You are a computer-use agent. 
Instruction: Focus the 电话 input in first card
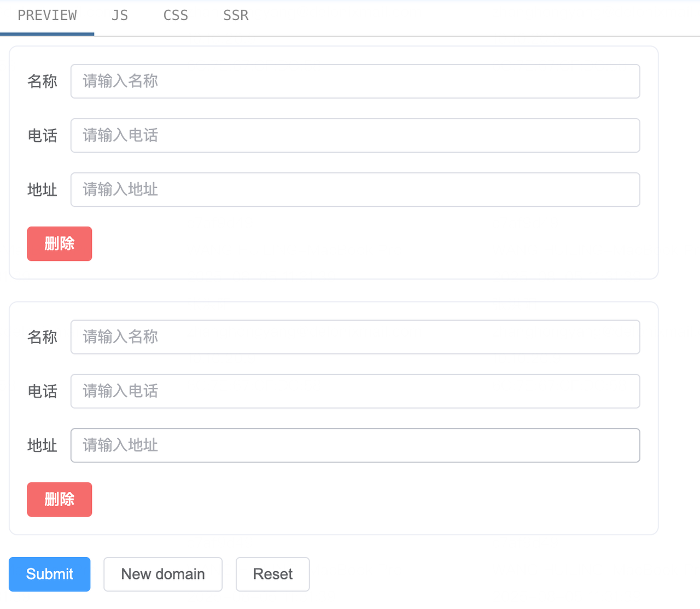pos(355,136)
